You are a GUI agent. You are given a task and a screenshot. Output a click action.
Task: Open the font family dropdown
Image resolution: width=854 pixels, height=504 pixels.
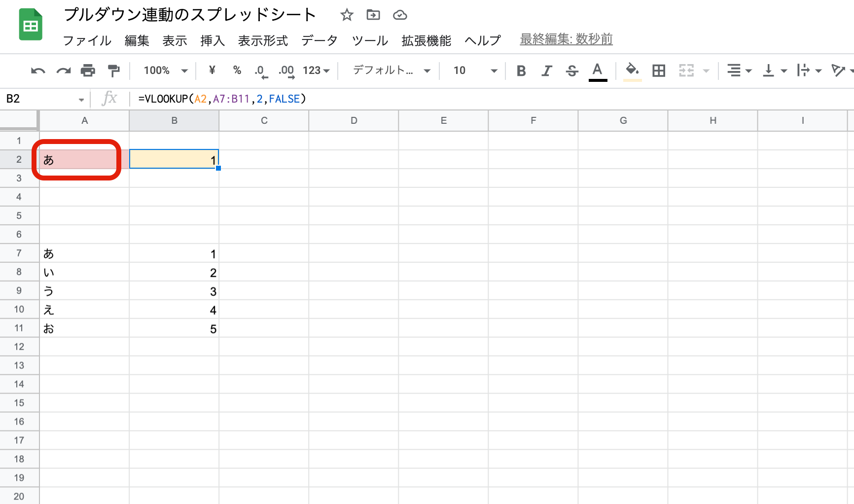392,71
